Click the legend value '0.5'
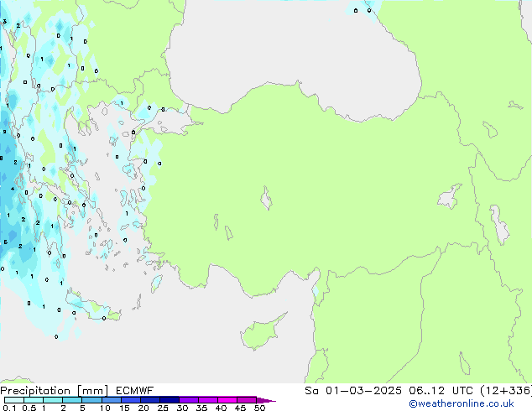 (x=29, y=408)
